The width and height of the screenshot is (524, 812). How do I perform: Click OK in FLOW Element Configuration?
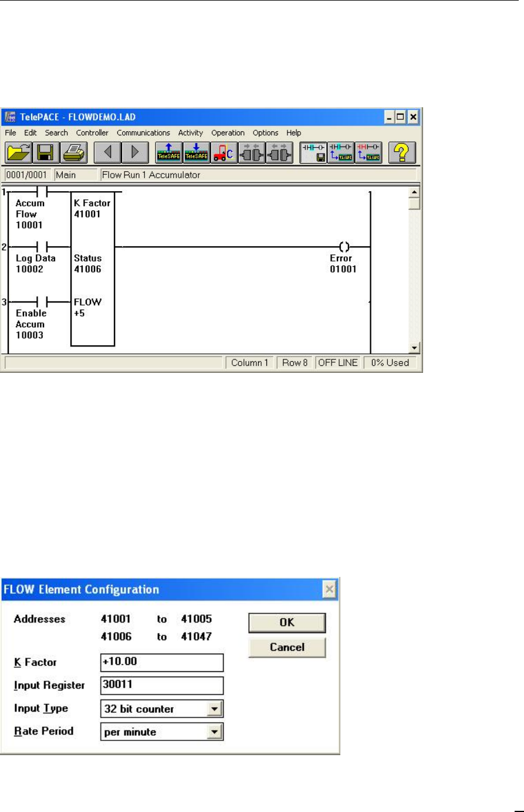click(x=287, y=623)
